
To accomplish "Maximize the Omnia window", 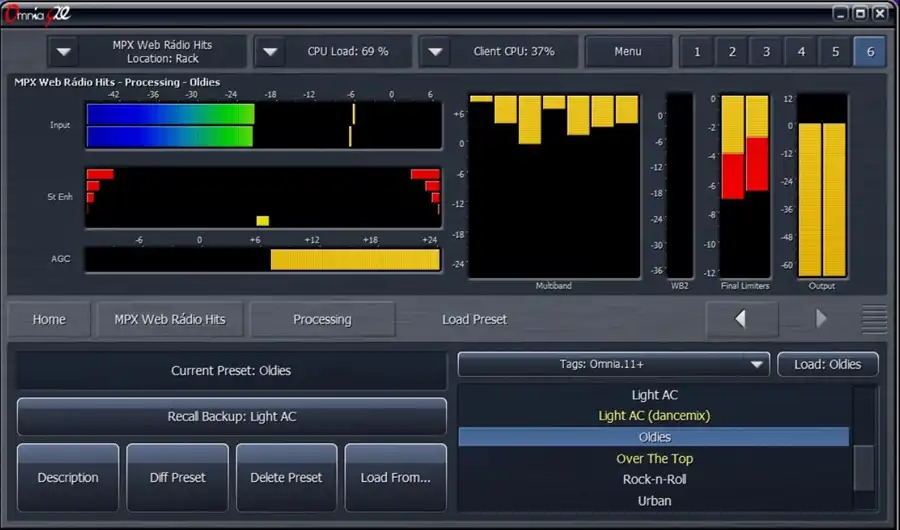I will pyautogui.click(x=860, y=14).
